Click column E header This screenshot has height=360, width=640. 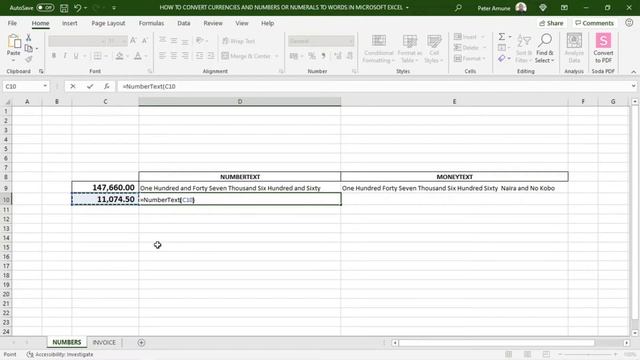pos(454,102)
